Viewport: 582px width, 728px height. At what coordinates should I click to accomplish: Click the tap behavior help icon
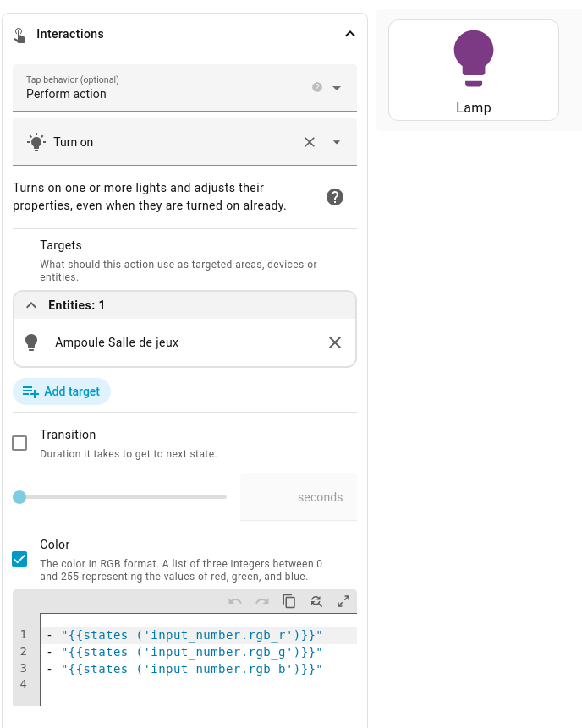(x=317, y=87)
